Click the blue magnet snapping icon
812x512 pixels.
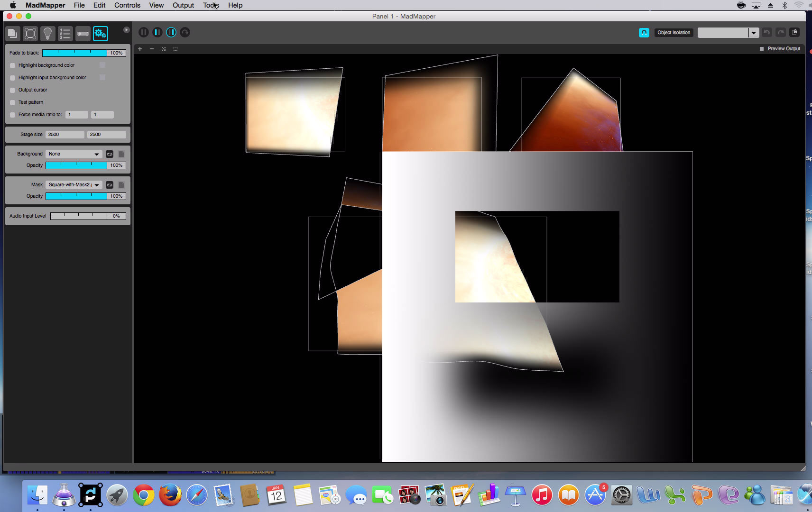pyautogui.click(x=644, y=33)
